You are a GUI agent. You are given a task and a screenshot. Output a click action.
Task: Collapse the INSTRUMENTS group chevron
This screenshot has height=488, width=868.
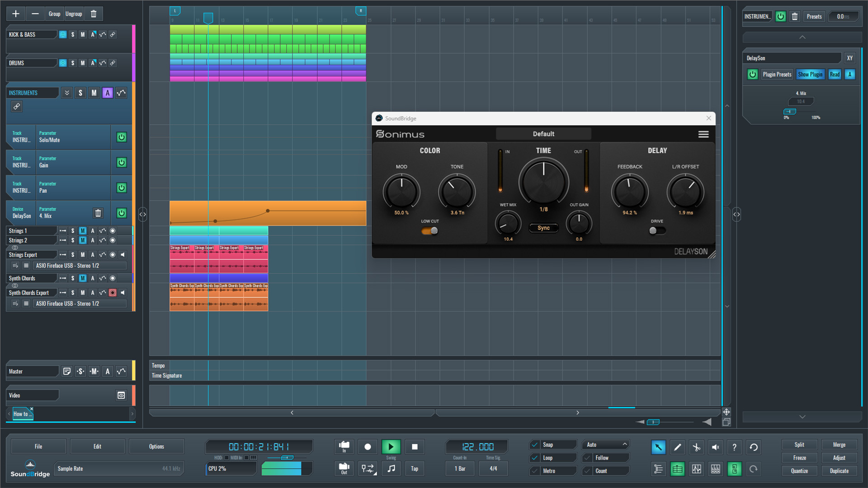tap(67, 93)
